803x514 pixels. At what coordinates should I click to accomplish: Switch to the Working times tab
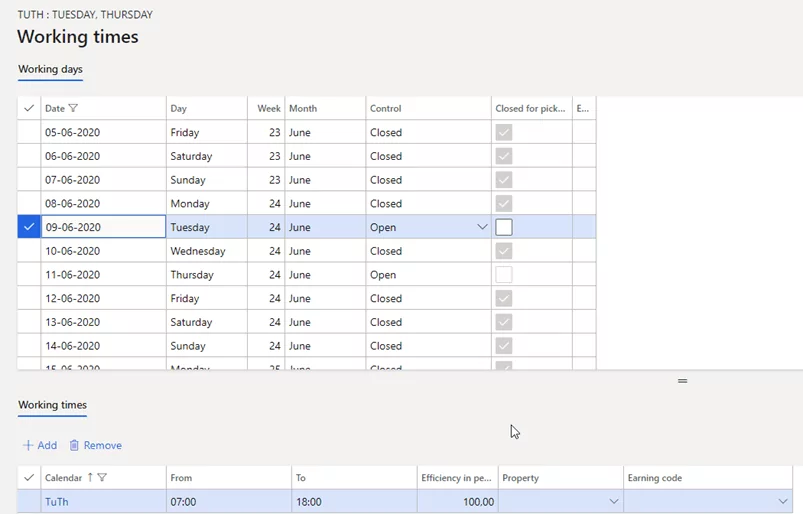[x=52, y=404]
